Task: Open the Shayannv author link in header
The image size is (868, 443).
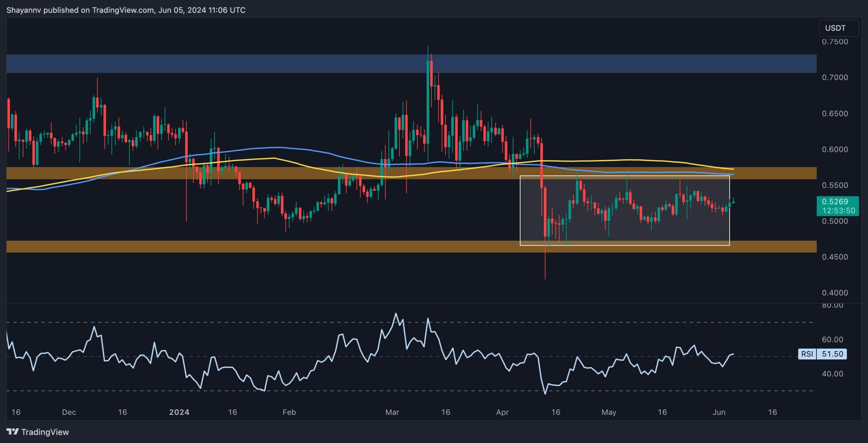Action: pyautogui.click(x=24, y=10)
